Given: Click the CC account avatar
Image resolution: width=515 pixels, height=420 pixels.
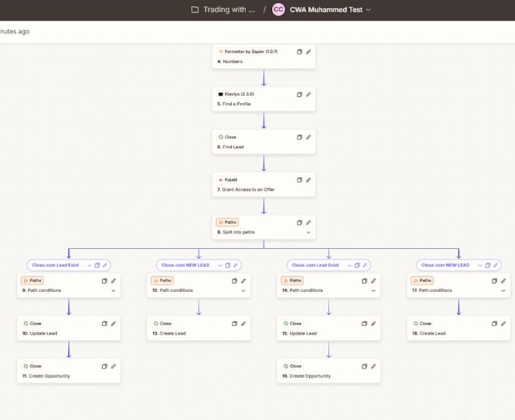Looking at the screenshot, I should tap(278, 10).
